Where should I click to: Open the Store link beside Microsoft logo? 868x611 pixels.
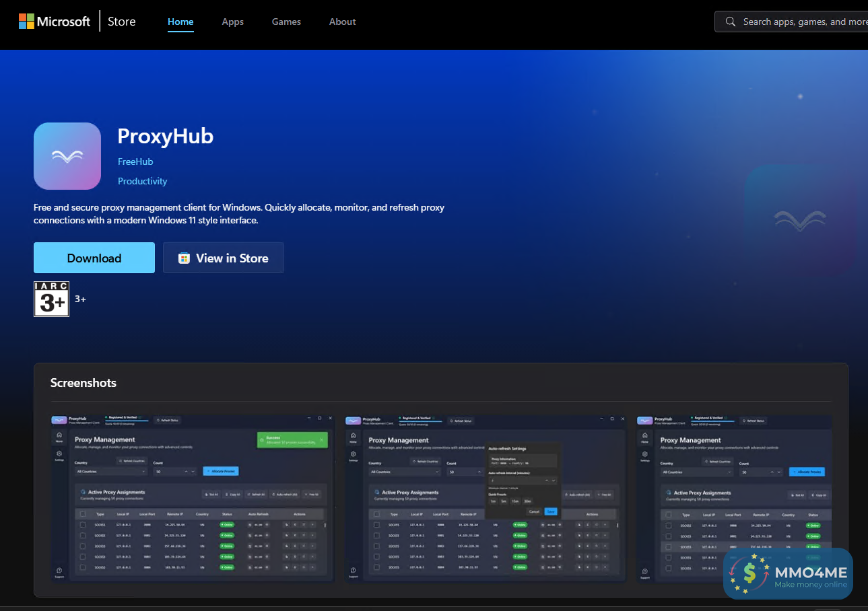(x=122, y=22)
